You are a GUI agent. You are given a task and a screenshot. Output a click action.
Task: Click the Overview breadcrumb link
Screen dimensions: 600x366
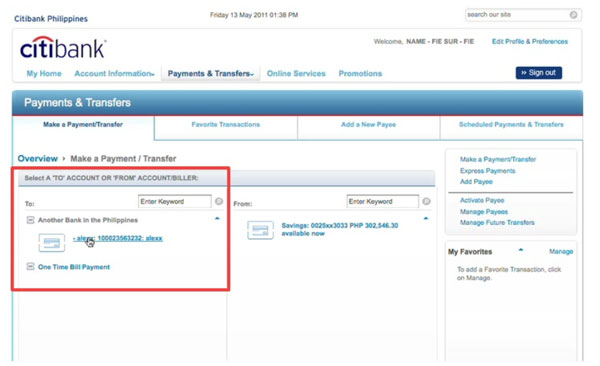click(x=38, y=158)
